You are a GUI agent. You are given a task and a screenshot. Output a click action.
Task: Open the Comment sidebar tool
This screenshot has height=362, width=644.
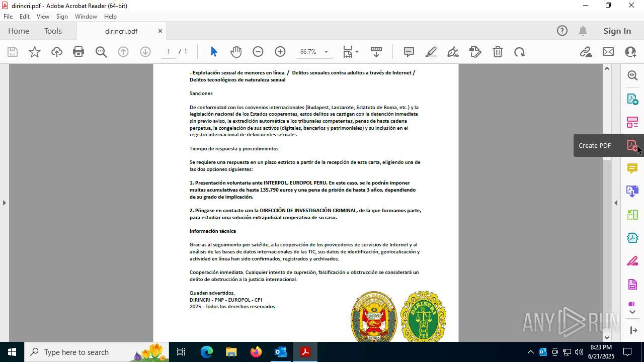(632, 168)
